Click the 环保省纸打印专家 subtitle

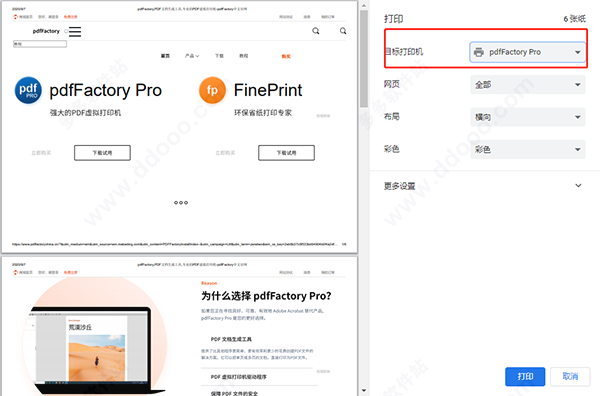(263, 112)
